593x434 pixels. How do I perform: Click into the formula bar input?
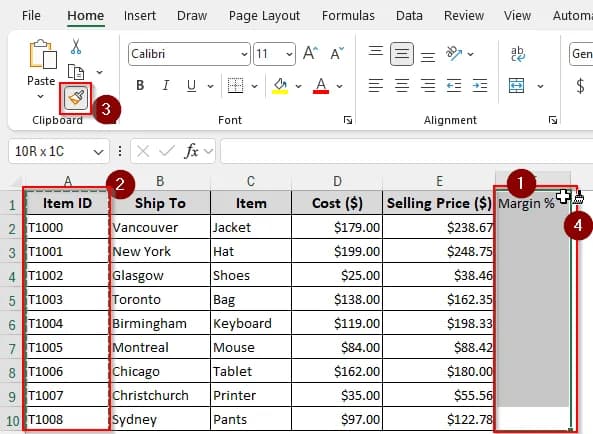pos(406,152)
